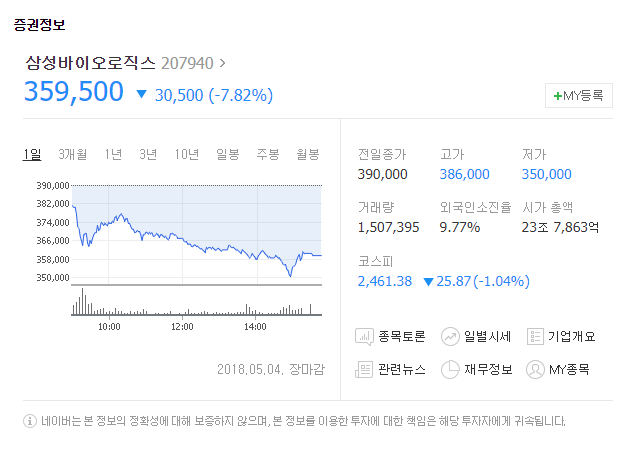Open the 관련뉴스 news icon
Image resolution: width=637 pixels, height=453 pixels.
pyautogui.click(x=364, y=369)
